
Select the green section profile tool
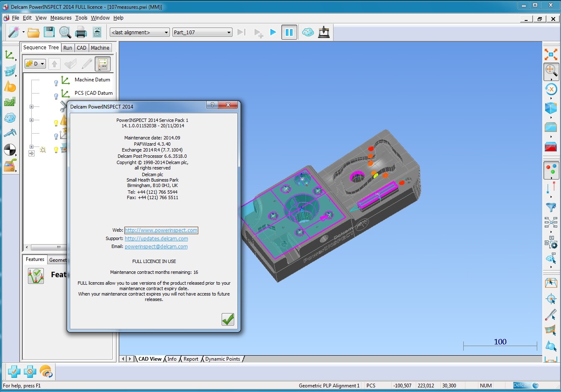point(10,102)
